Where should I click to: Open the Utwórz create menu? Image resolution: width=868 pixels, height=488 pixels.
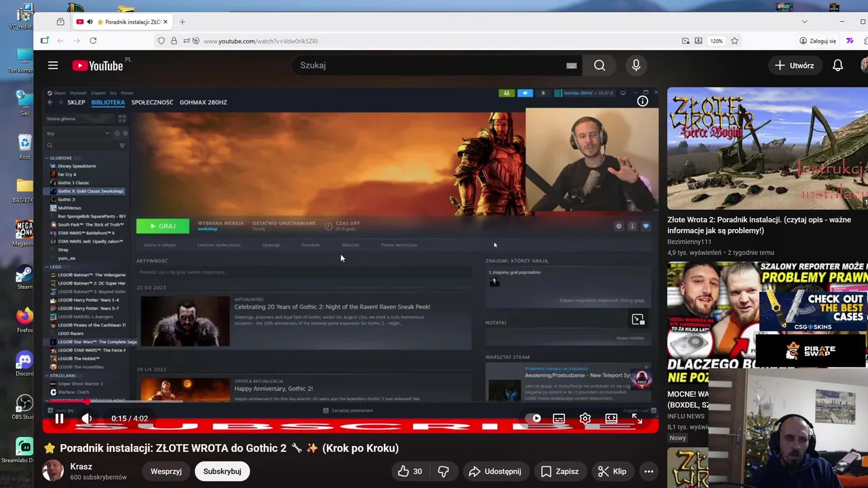(x=794, y=65)
